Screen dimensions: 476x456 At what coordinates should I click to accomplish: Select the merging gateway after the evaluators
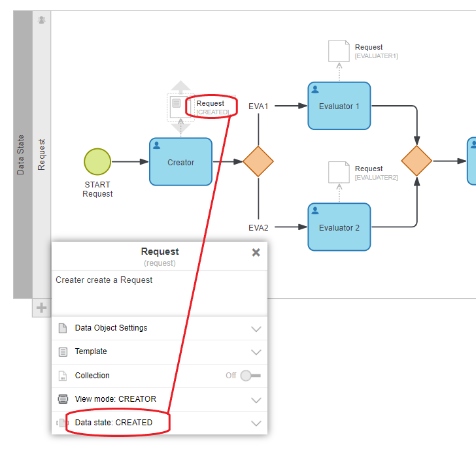[x=416, y=161]
